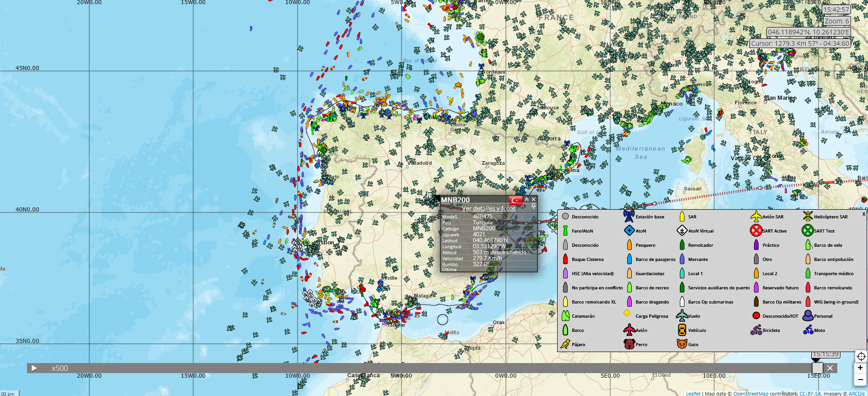Click the Catamarán legend icon
Image resolution: width=868 pixels, height=396 pixels.
[x=565, y=316]
